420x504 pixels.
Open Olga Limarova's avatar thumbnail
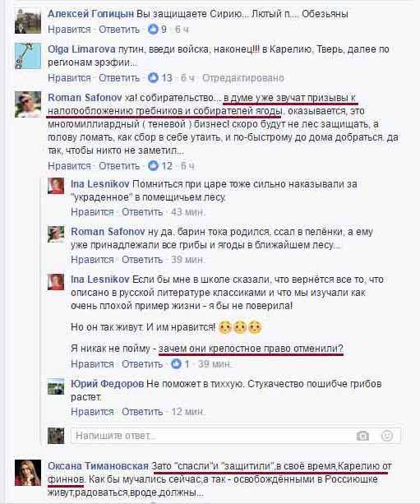pyautogui.click(x=28, y=56)
